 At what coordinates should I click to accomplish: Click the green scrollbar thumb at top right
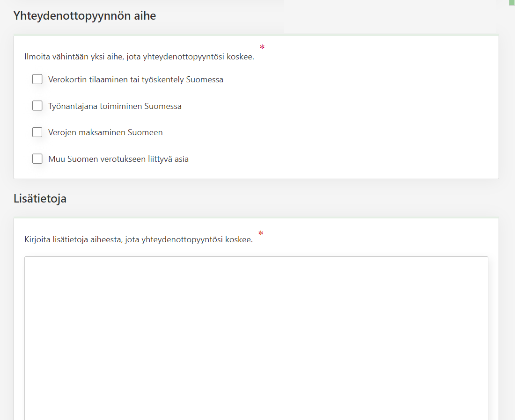point(512,2)
